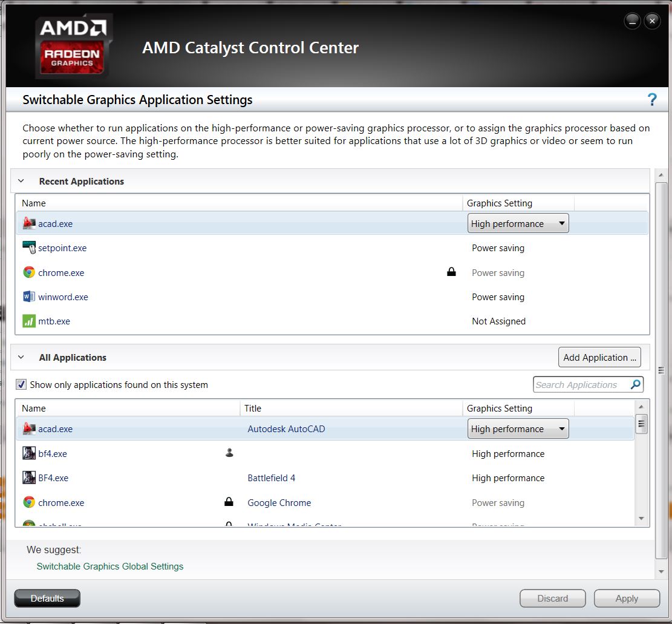Viewport: 672px width, 624px height.
Task: Toggle Show only applications found on this system
Action: tap(21, 384)
